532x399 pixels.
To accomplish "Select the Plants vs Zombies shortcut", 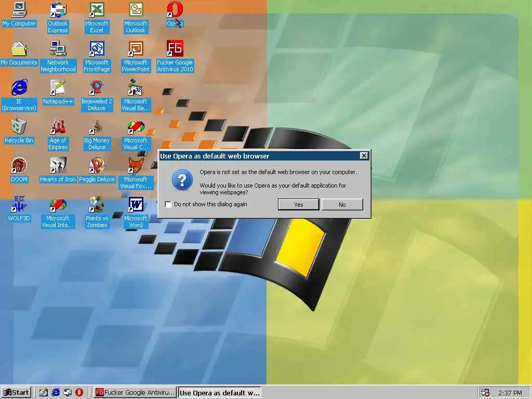I will pyautogui.click(x=97, y=212).
